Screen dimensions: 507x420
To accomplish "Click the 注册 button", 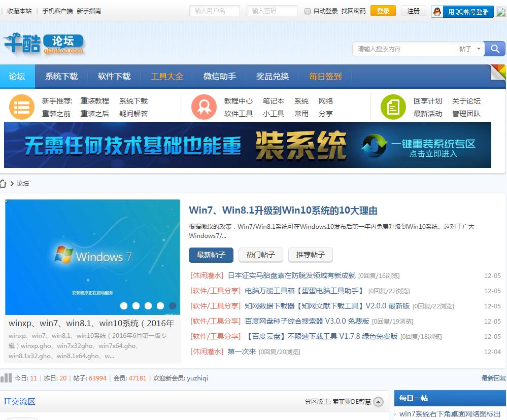I will click(x=413, y=11).
